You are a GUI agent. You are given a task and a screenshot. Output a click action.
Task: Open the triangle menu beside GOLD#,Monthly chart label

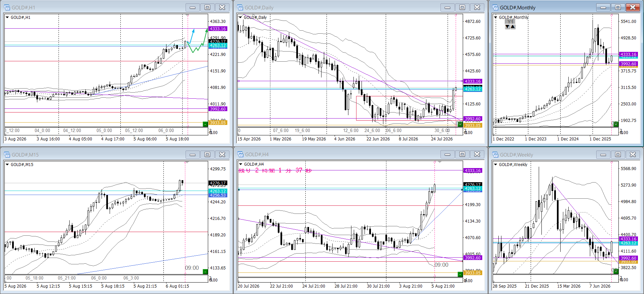click(495, 17)
